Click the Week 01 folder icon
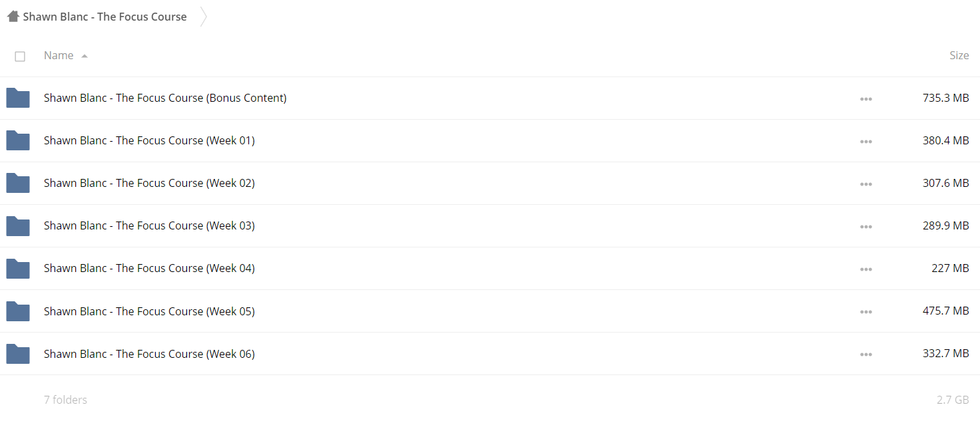This screenshot has height=431, width=980. point(18,140)
